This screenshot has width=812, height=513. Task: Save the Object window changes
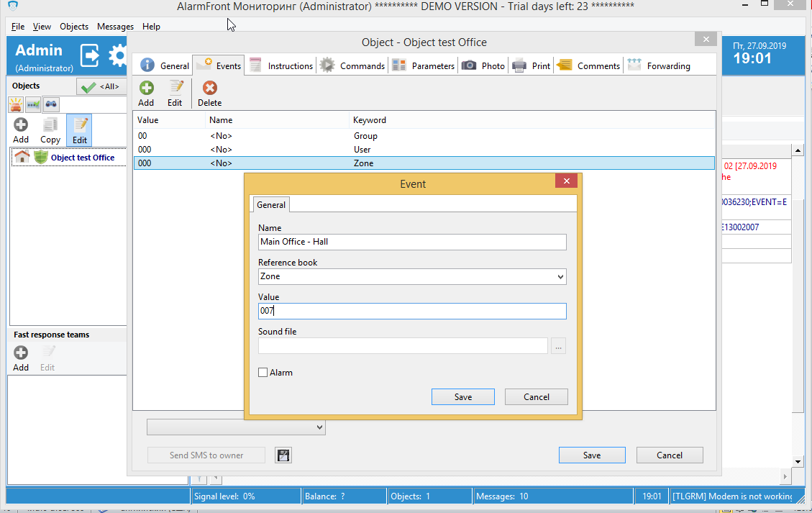(592, 455)
